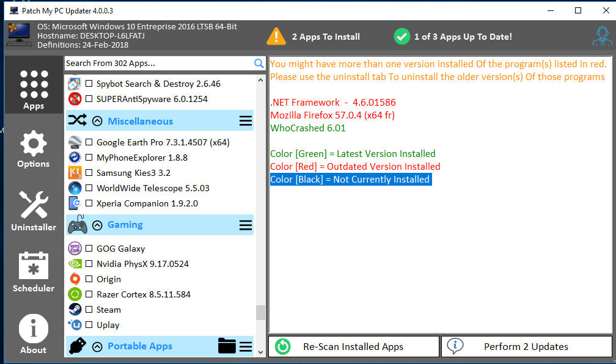Collapse the Portable Apps category chevron
Screen dimensions: 616x364
point(97,347)
